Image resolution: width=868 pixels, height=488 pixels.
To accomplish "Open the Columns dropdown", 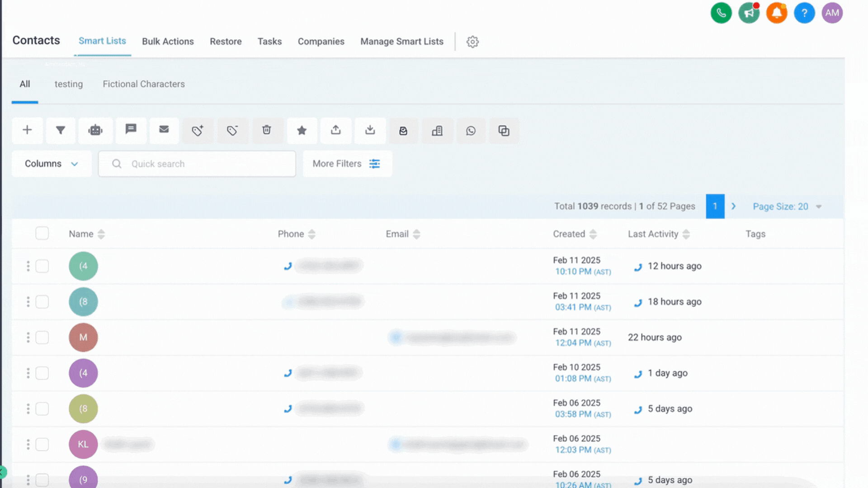I will coord(51,164).
